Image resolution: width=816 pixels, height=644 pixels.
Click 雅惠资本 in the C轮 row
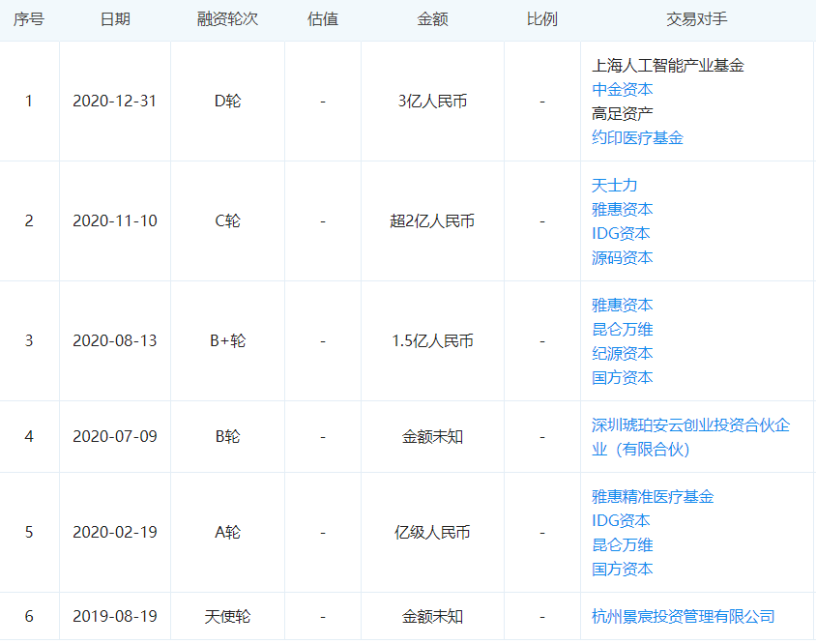(622, 209)
